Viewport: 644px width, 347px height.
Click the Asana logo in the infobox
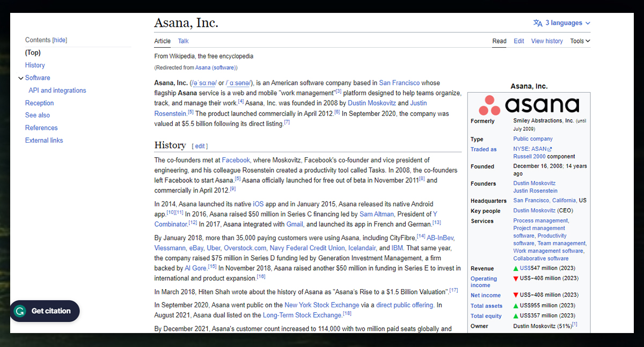529,105
